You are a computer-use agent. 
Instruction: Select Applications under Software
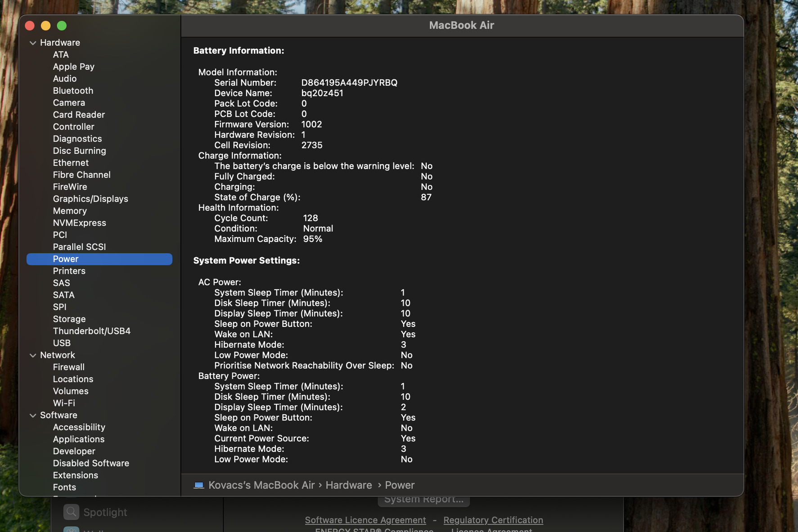coord(79,439)
